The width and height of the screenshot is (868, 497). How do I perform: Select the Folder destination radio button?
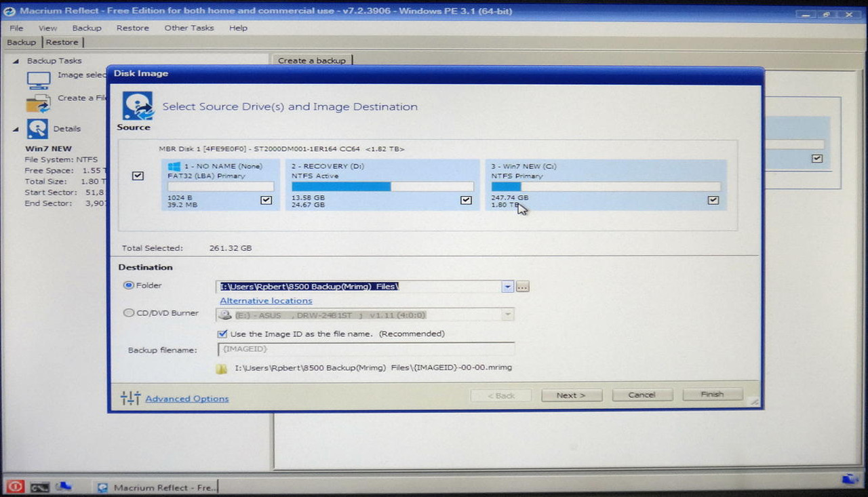128,285
